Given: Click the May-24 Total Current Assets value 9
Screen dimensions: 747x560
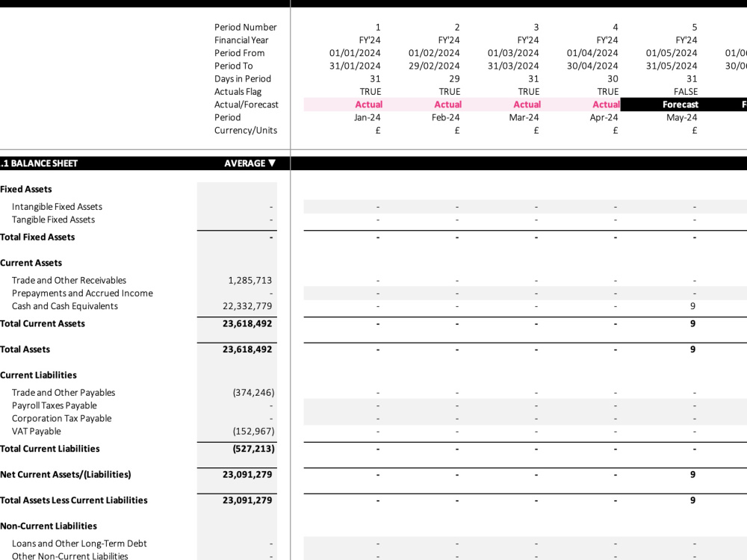Looking at the screenshot, I should 692,324.
